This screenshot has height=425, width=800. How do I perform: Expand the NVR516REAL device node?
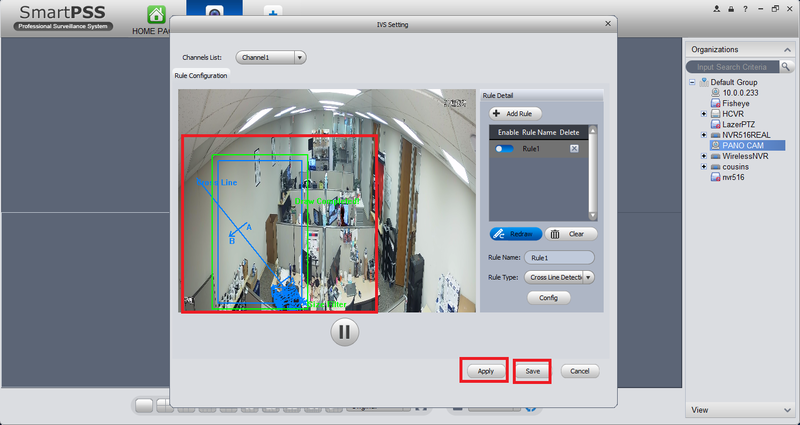click(704, 135)
